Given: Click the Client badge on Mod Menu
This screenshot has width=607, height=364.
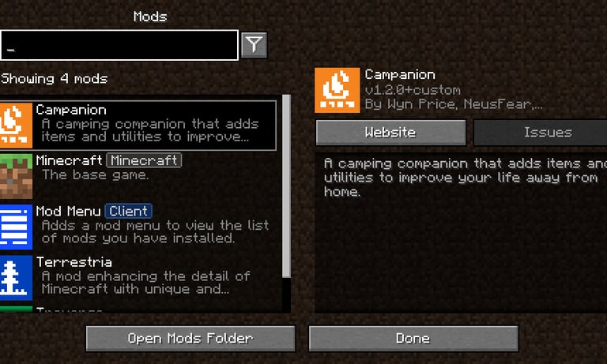Looking at the screenshot, I should pos(129,211).
